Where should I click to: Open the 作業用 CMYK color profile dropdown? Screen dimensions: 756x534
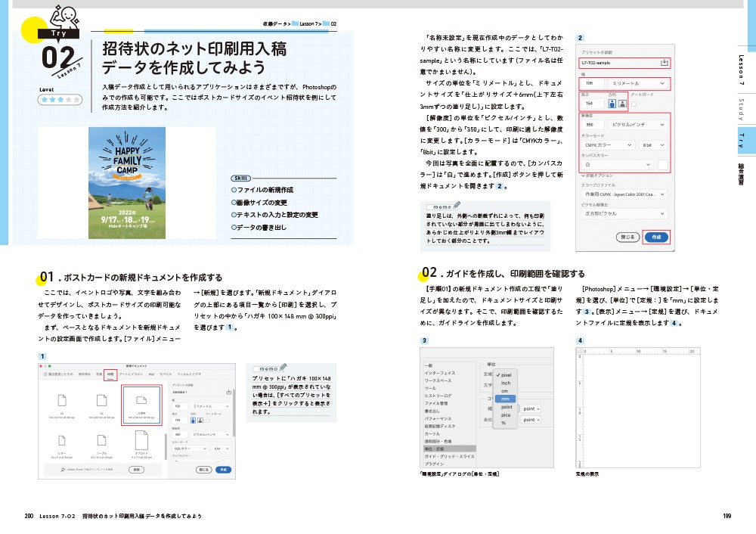pos(624,194)
